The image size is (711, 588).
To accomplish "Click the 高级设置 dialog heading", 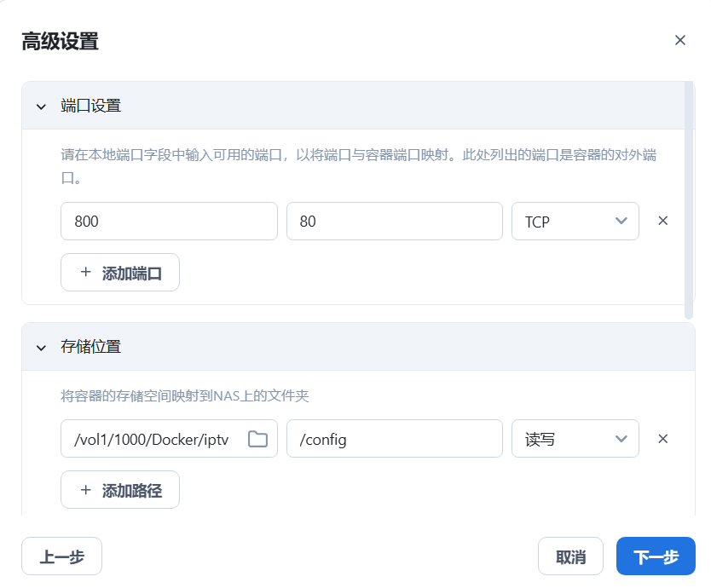I will [x=60, y=41].
